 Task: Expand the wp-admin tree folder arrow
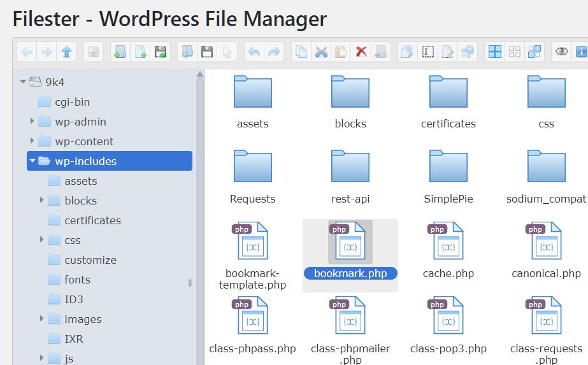[x=32, y=121]
